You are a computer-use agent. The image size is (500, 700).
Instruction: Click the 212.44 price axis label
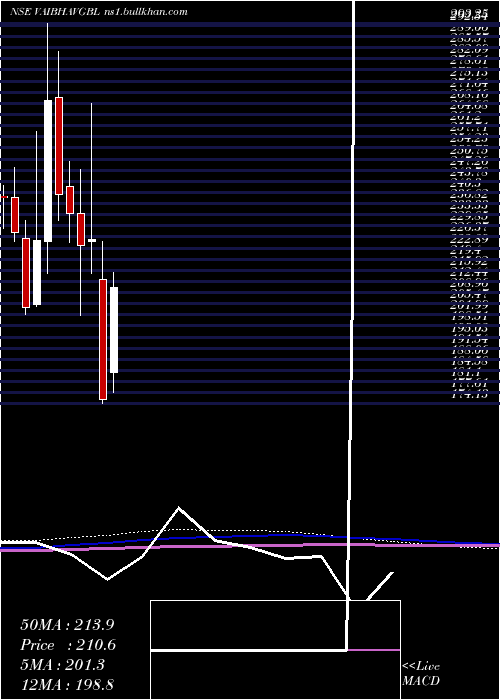point(469,273)
